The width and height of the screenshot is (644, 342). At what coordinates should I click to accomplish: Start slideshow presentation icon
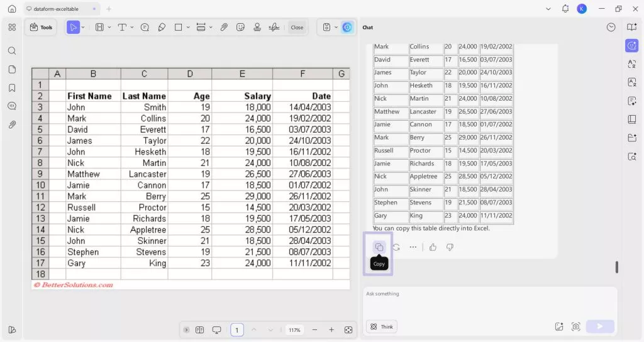(216, 329)
